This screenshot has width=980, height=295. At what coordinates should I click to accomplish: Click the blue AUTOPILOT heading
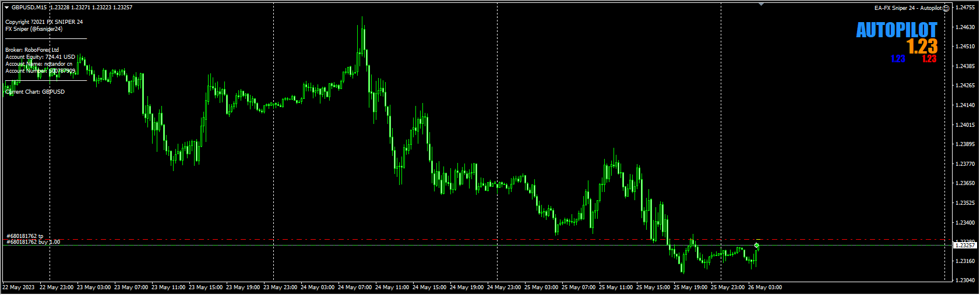(896, 30)
